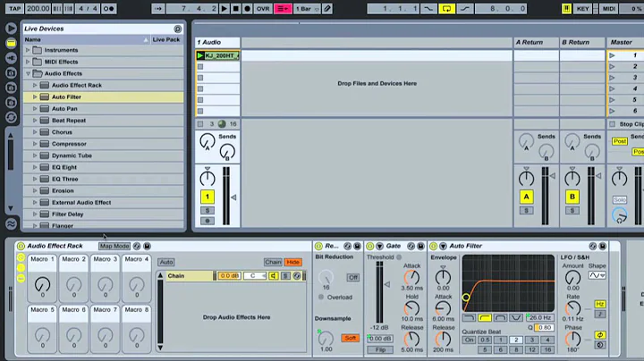Click the Audio Effect Rack hot-swap icon
The image size is (644, 361).
coord(137,246)
